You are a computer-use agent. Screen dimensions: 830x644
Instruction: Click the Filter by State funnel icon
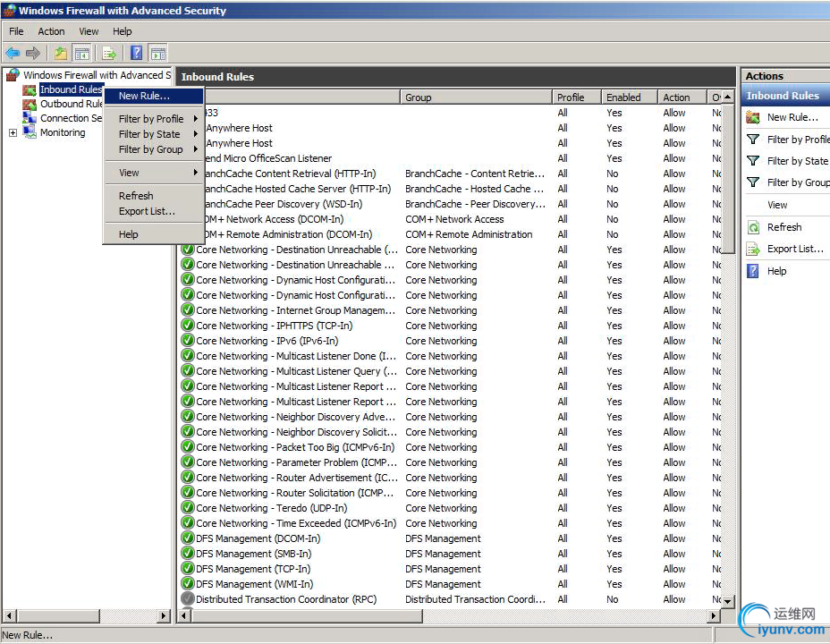point(753,161)
